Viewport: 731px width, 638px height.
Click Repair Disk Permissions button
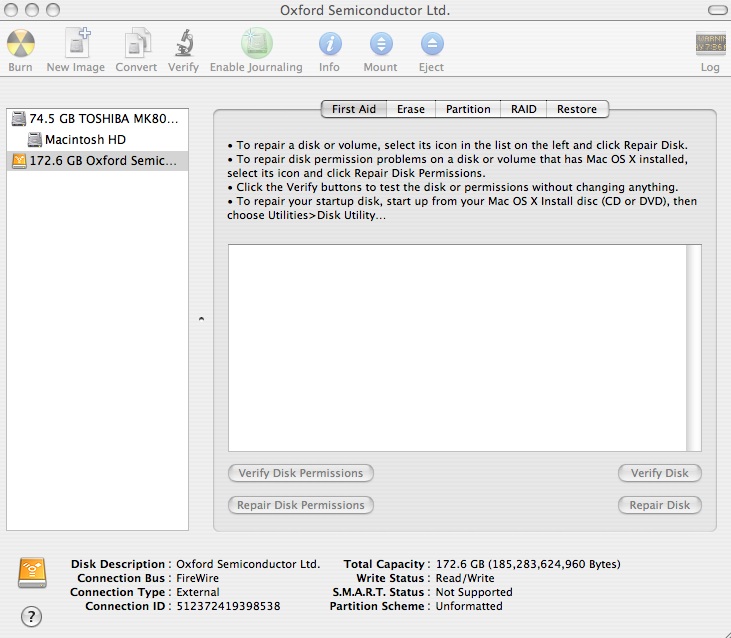pyautogui.click(x=301, y=505)
